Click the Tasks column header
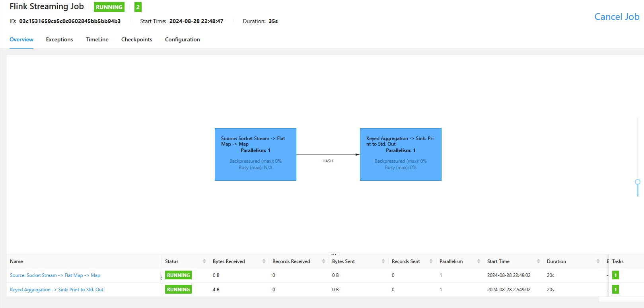This screenshot has height=308, width=644. (x=618, y=261)
